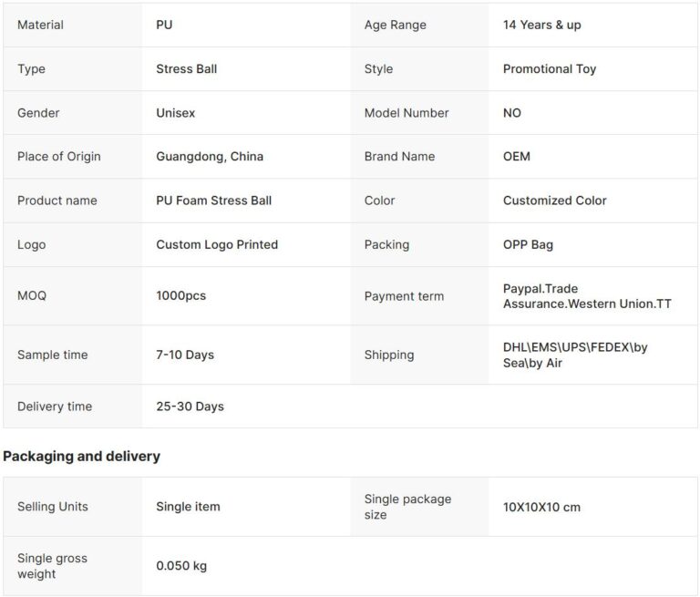Click the "OPP Bag" packing value
This screenshot has width=700, height=597.
tap(528, 244)
